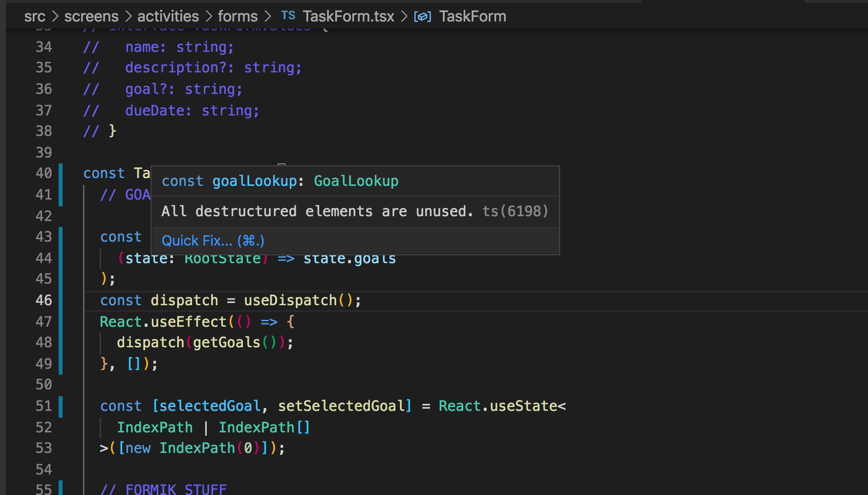Screen dimensions: 868x495
Task: Click the change bar next to line 43
Action: coord(61,237)
